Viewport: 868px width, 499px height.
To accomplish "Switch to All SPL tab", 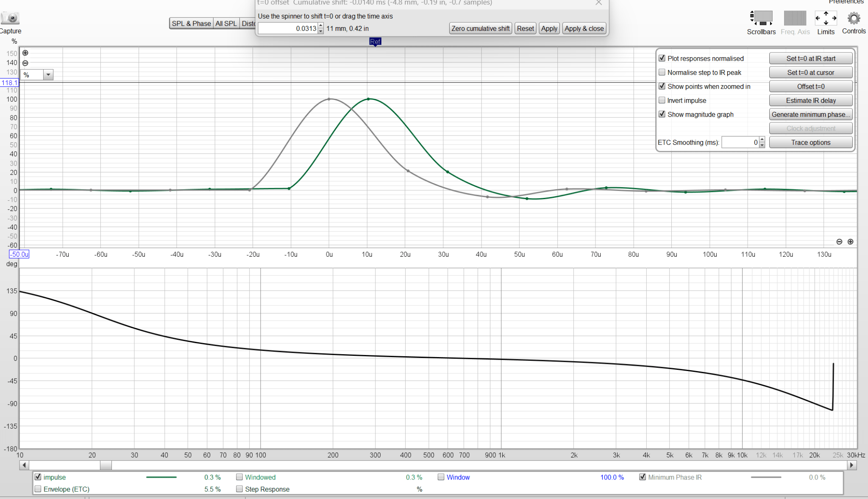I will [x=226, y=23].
